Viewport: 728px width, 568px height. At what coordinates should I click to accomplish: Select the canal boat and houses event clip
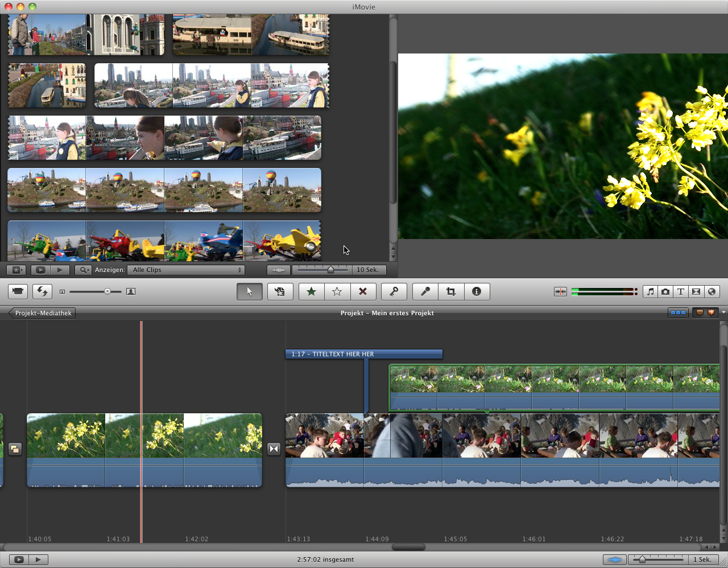coord(47,85)
